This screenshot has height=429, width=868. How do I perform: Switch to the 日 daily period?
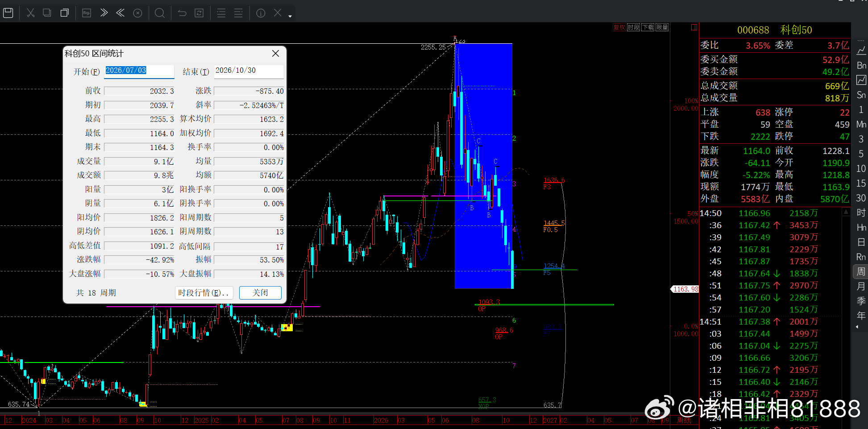pos(861,242)
